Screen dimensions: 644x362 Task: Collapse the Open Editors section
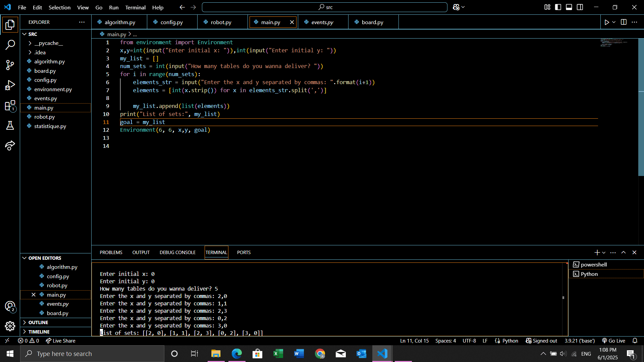[45, 258]
